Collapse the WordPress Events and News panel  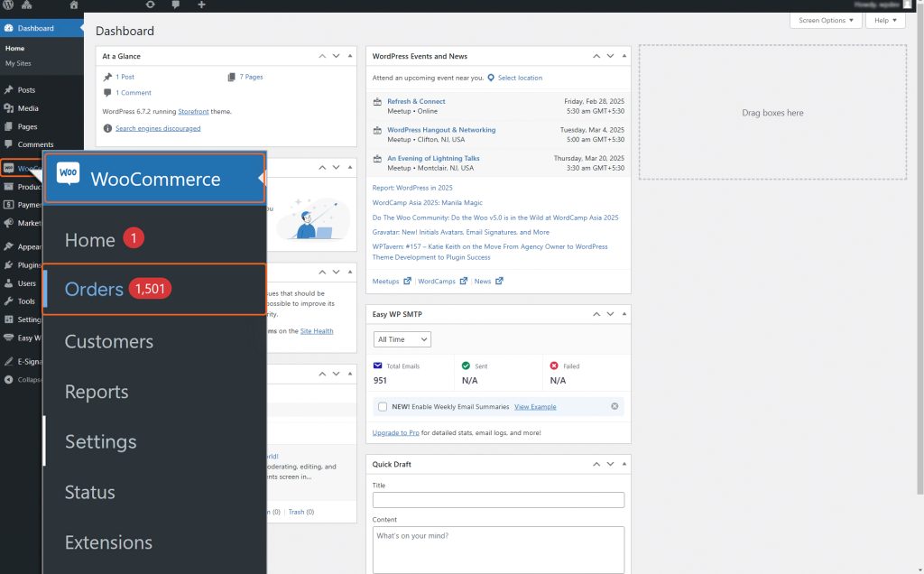pos(623,56)
